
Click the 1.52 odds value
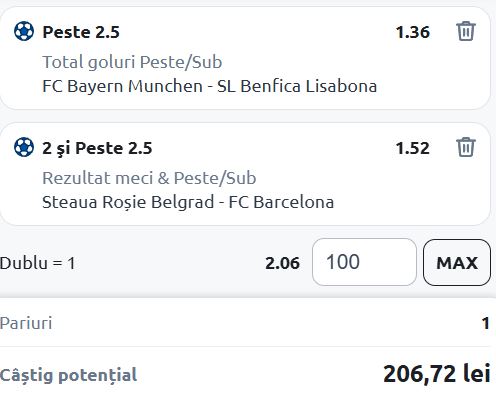[x=413, y=148]
